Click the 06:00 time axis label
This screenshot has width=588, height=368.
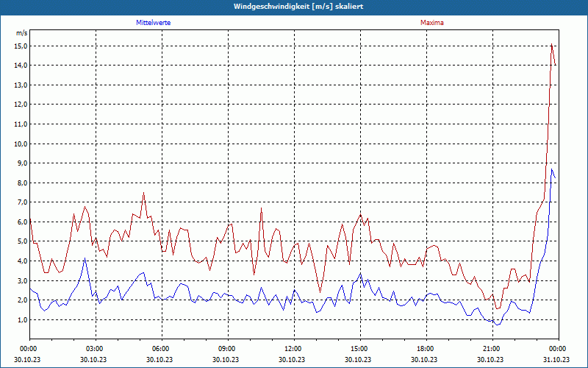[x=162, y=349]
